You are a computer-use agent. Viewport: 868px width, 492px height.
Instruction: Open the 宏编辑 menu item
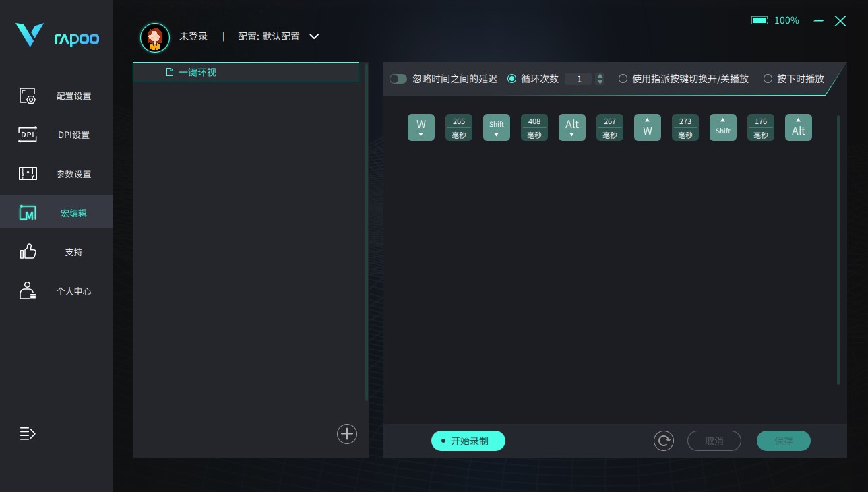(57, 212)
